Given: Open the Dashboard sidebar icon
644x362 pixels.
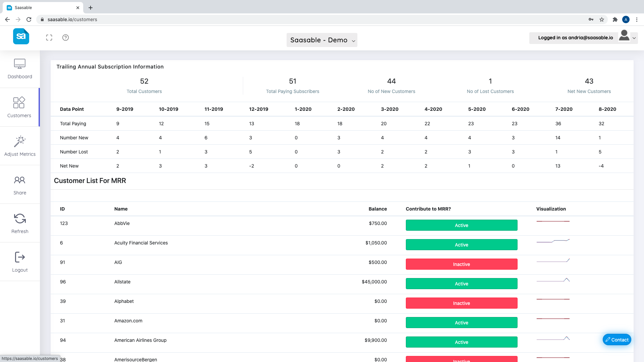Looking at the screenshot, I should (x=20, y=63).
